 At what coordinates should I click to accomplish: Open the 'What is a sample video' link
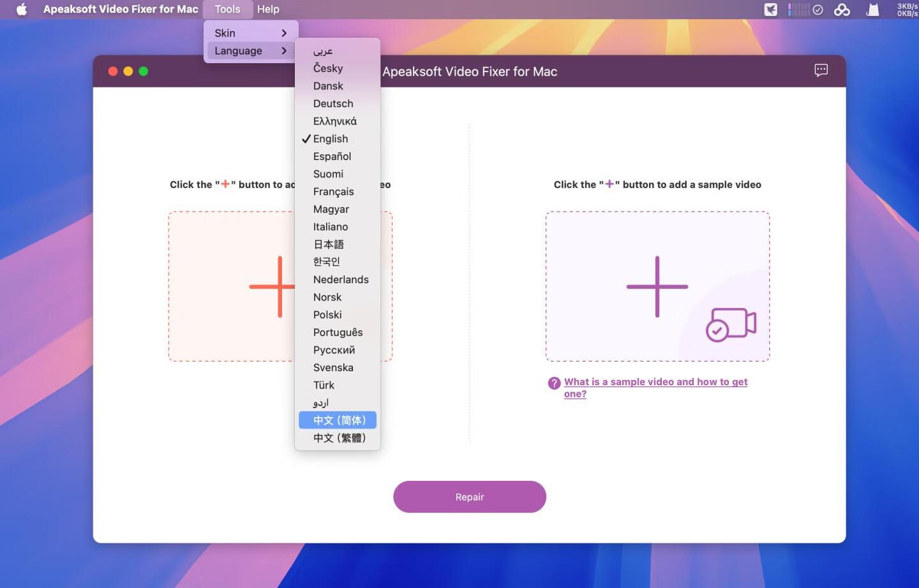655,382
